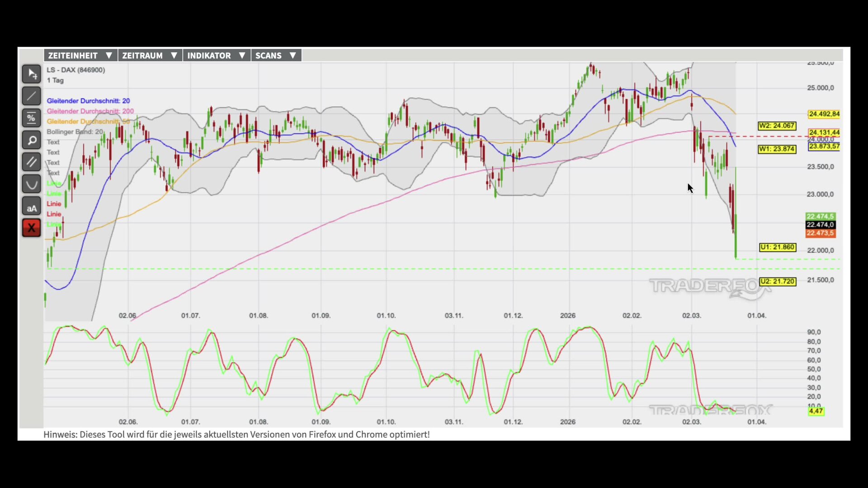The image size is (868, 488).
Task: Select the curve arc drawing tool
Action: [31, 184]
